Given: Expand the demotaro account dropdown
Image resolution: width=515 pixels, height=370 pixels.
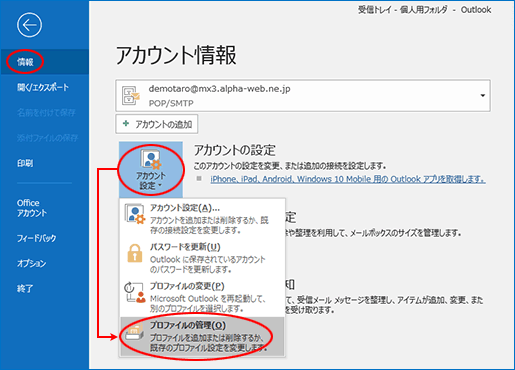Looking at the screenshot, I should coord(482,96).
